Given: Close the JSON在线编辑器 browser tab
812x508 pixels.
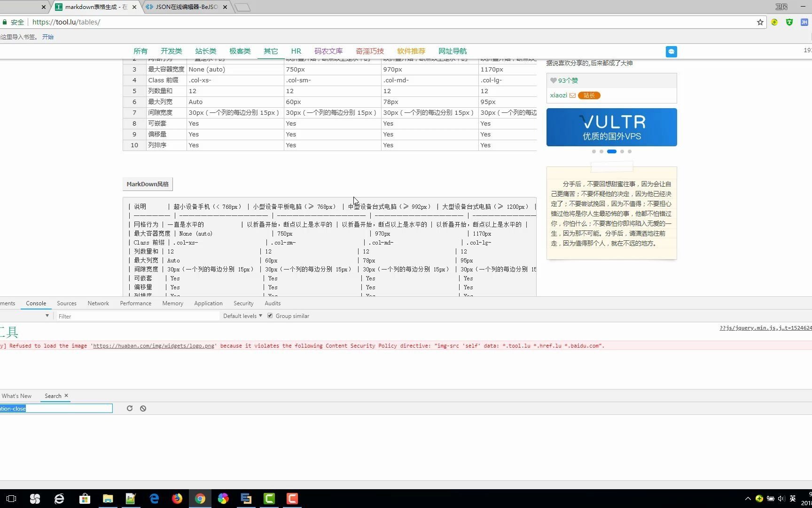Looking at the screenshot, I should click(225, 7).
